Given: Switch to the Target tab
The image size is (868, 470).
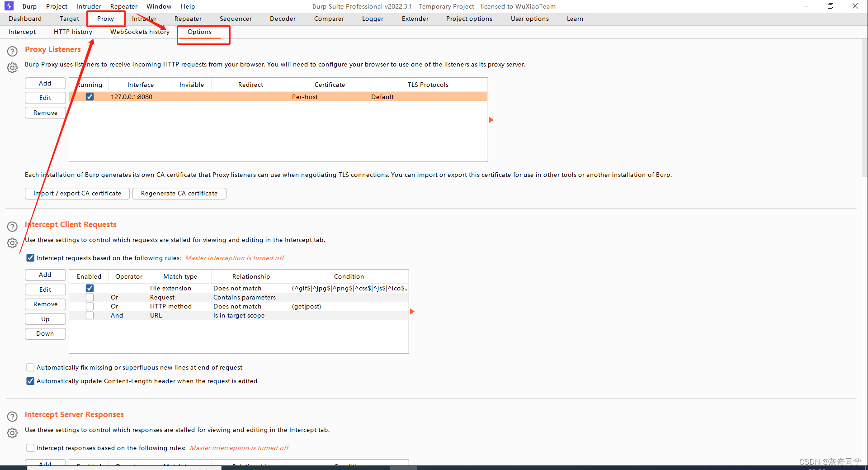Looking at the screenshot, I should coord(69,19).
